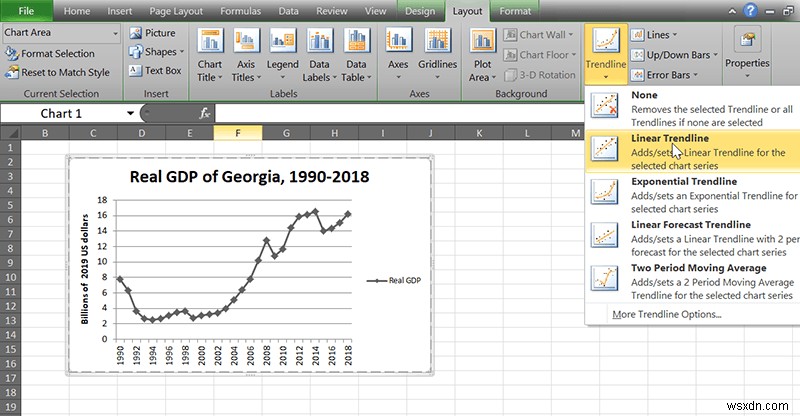This screenshot has height=416, width=800.
Task: Open the Up/Down Bars menu
Action: click(674, 55)
